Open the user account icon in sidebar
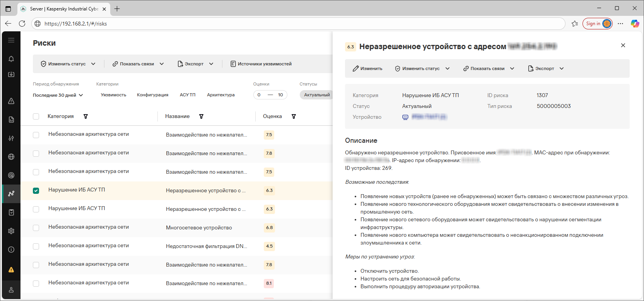The width and height of the screenshot is (644, 301). (x=11, y=290)
